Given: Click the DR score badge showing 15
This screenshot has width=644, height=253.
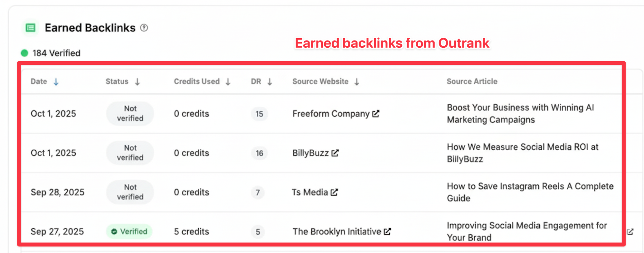Looking at the screenshot, I should pyautogui.click(x=259, y=114).
